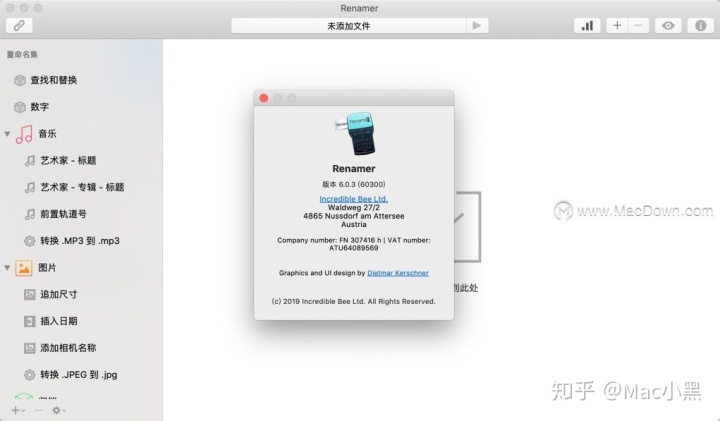This screenshot has width=720, height=421.
Task: Click note icon beside 前置轨道号
Action: pyautogui.click(x=29, y=214)
